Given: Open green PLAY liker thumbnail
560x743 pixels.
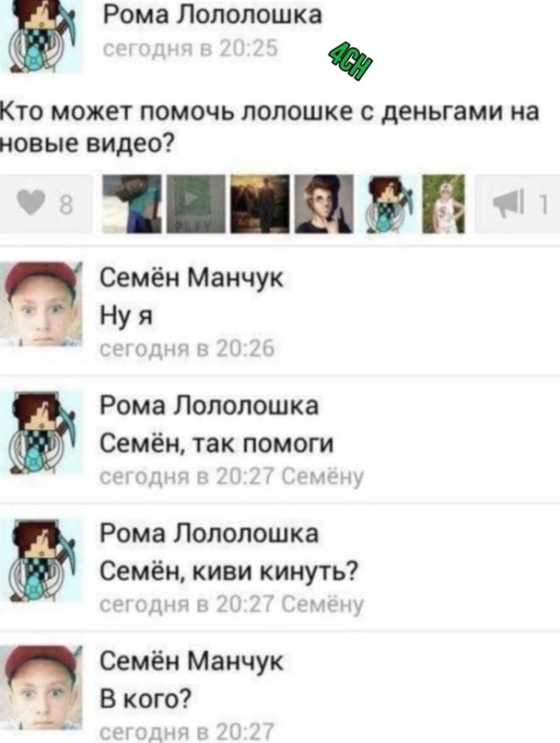Looking at the screenshot, I should coord(196,203).
